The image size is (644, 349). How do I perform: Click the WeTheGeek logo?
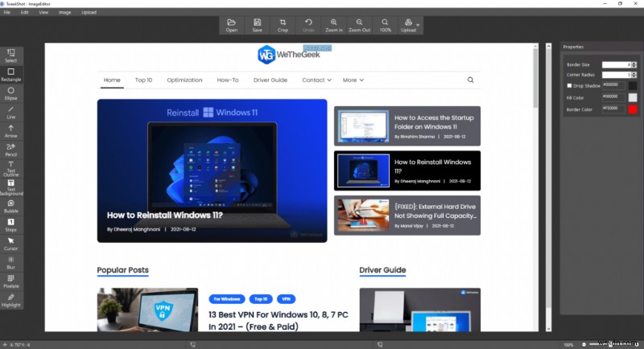pos(289,55)
